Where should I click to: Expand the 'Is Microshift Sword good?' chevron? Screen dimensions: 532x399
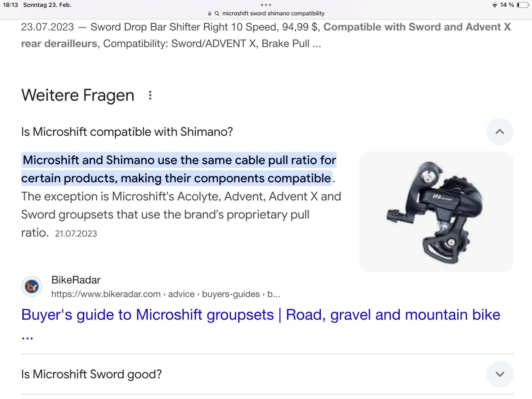tap(500, 374)
